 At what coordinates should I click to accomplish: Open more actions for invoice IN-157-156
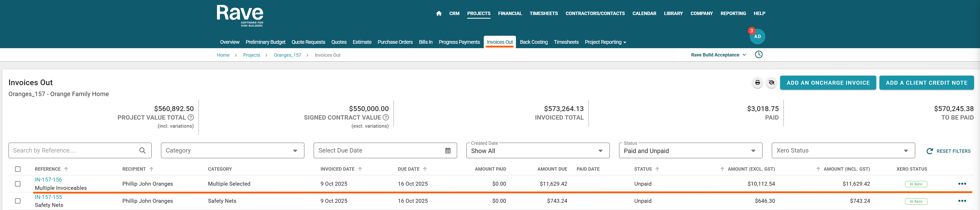(x=962, y=184)
